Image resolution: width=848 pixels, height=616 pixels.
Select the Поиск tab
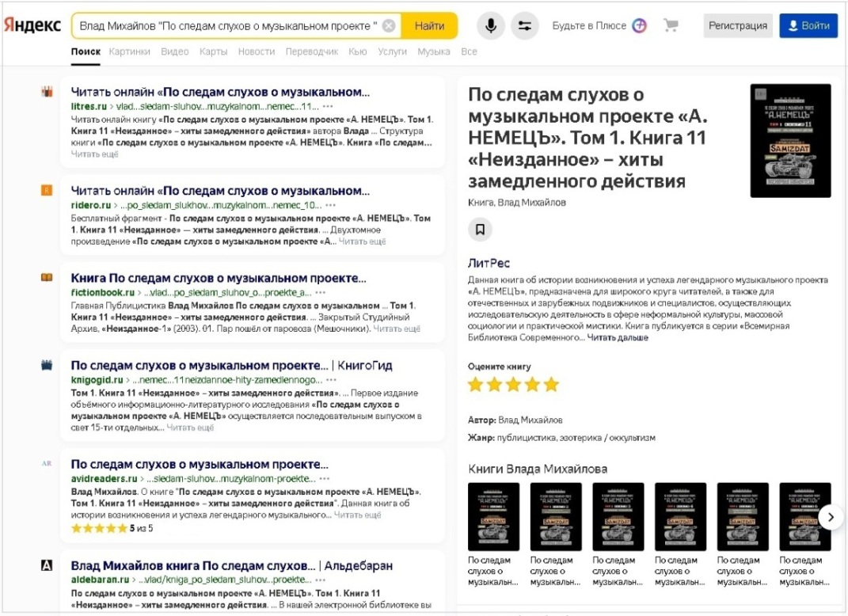(86, 51)
